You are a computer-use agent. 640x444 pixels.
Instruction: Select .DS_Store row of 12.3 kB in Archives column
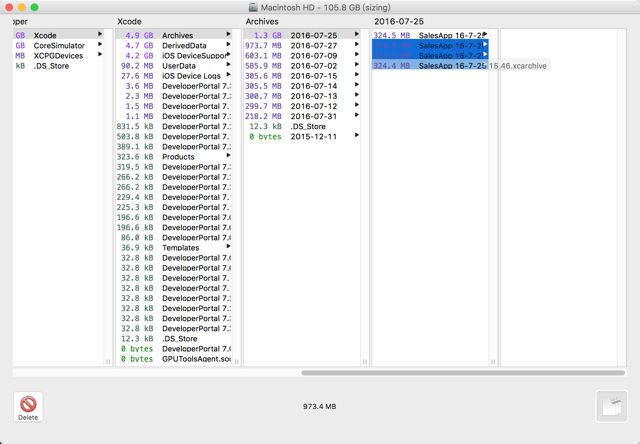point(302,127)
